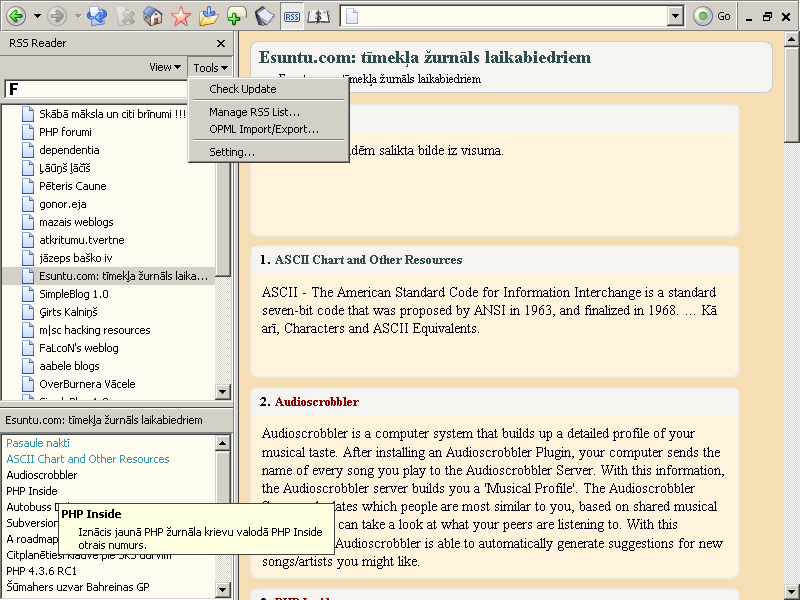Image resolution: width=800 pixels, height=600 pixels.
Task: Select the SimpleBlog 1.0 feed
Action: [74, 294]
